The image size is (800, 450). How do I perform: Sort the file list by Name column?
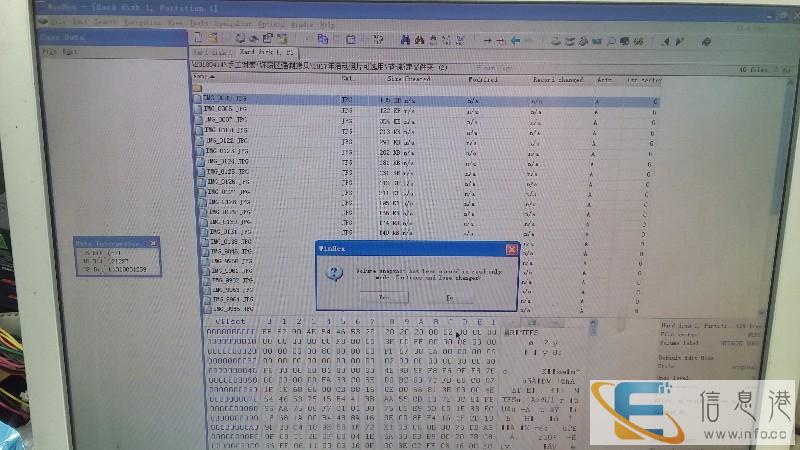pos(204,76)
